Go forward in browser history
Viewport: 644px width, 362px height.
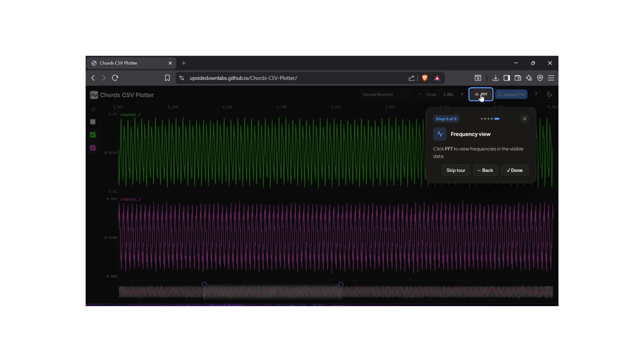click(x=104, y=78)
